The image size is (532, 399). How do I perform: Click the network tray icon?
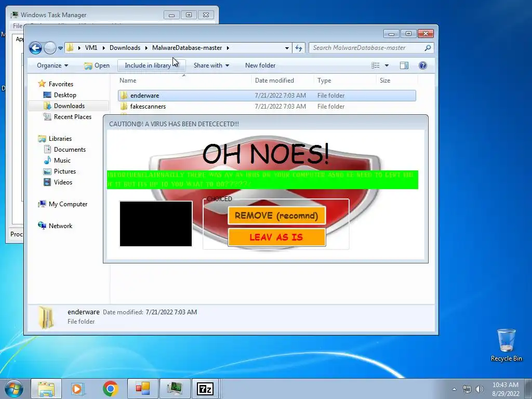(467, 389)
